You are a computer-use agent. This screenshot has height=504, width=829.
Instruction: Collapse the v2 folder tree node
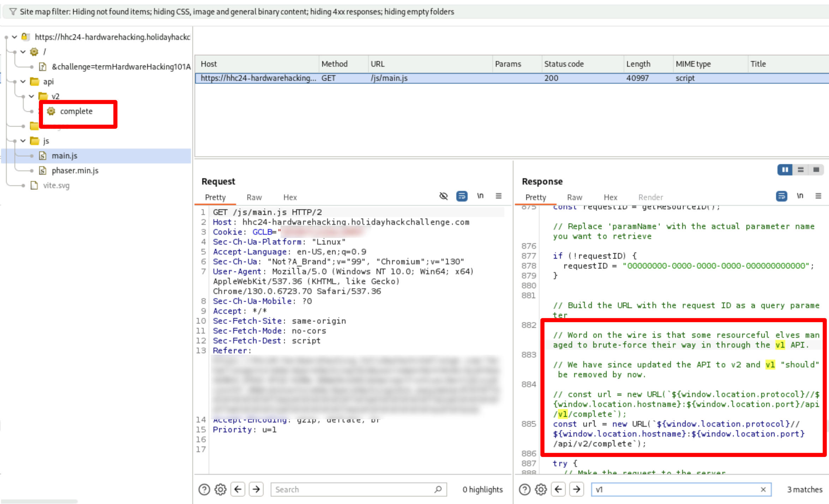[31, 96]
